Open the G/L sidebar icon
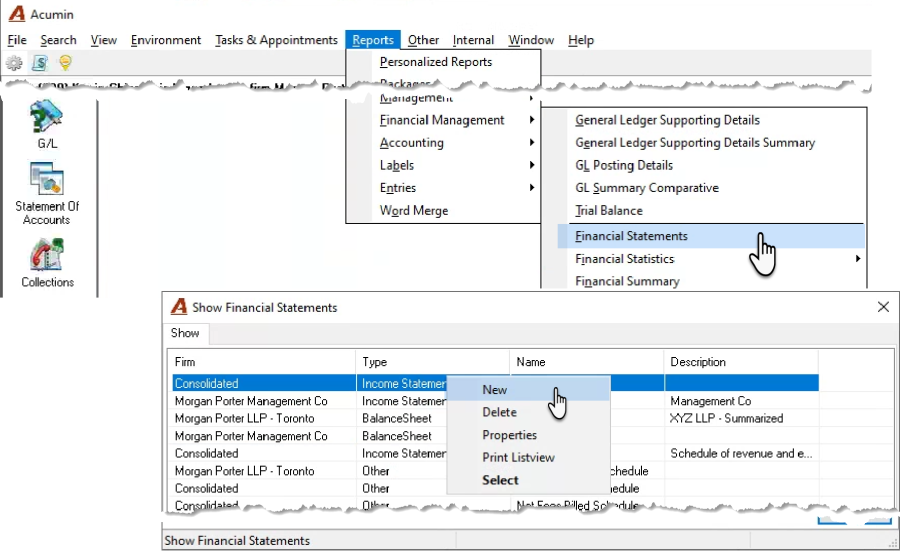 (47, 124)
